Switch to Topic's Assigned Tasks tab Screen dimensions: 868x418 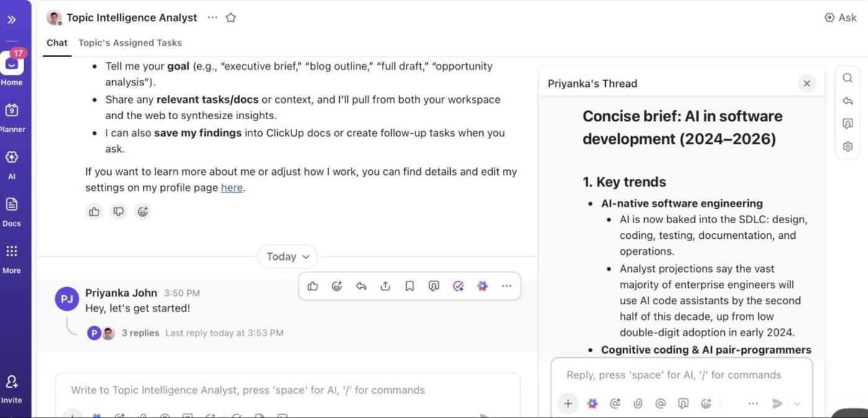pyautogui.click(x=130, y=43)
